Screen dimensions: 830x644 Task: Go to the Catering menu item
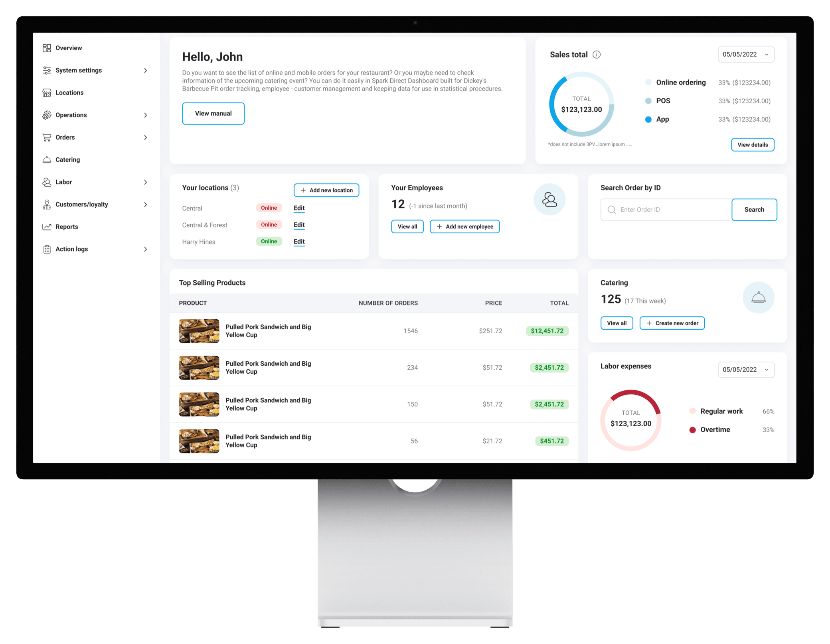pos(67,160)
